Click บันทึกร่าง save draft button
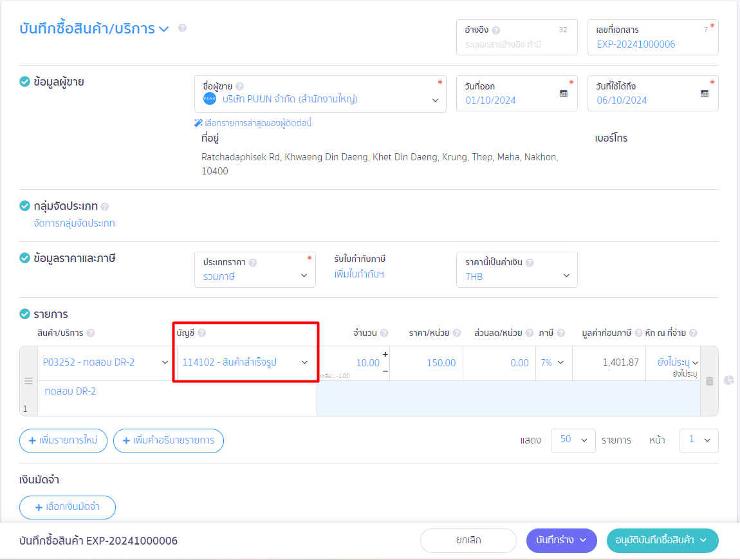Screen dimensions: 740x560 point(561,540)
